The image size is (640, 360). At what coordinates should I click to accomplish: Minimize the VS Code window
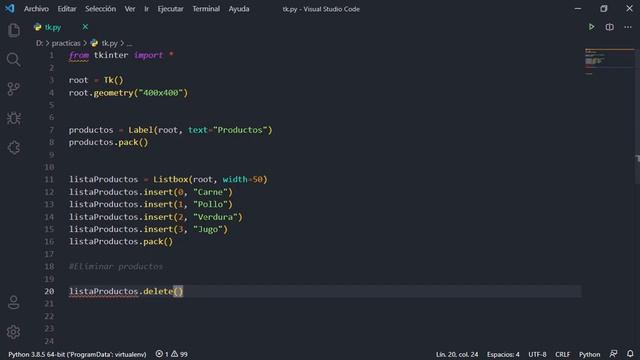pyautogui.click(x=578, y=9)
